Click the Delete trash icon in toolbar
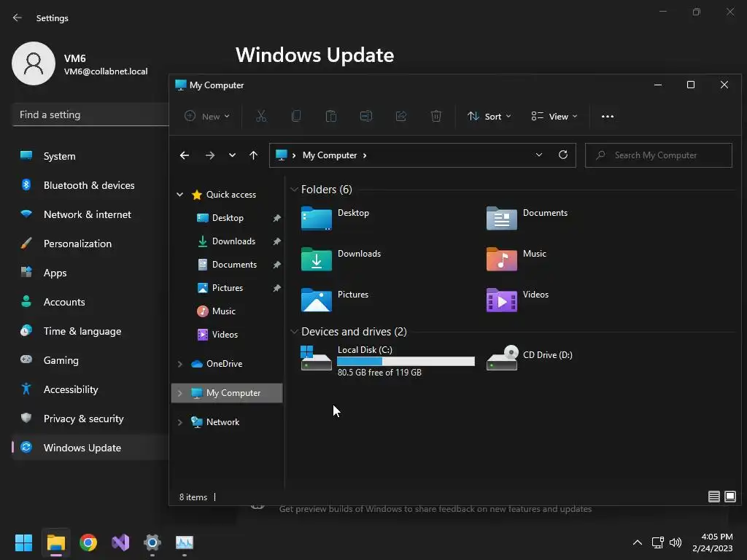 (436, 116)
